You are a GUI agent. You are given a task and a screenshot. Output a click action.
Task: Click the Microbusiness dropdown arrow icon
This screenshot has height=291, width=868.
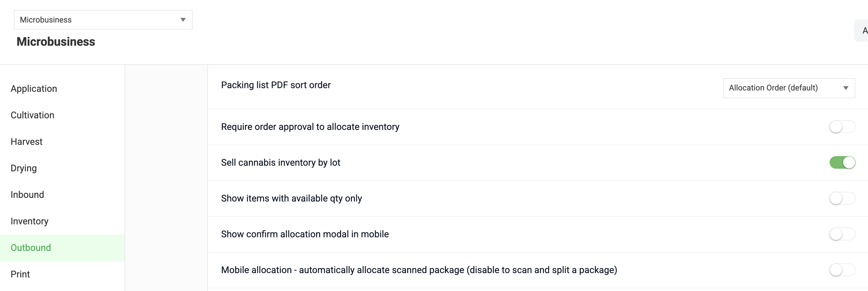[183, 20]
